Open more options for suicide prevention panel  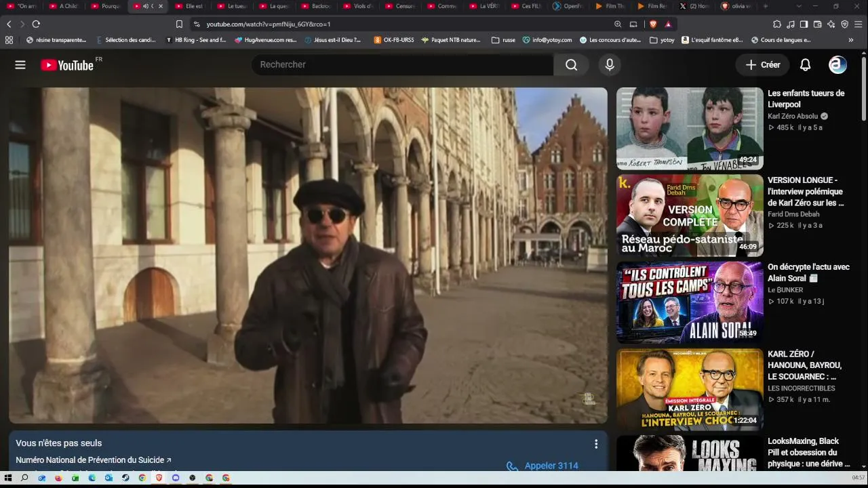pyautogui.click(x=596, y=444)
